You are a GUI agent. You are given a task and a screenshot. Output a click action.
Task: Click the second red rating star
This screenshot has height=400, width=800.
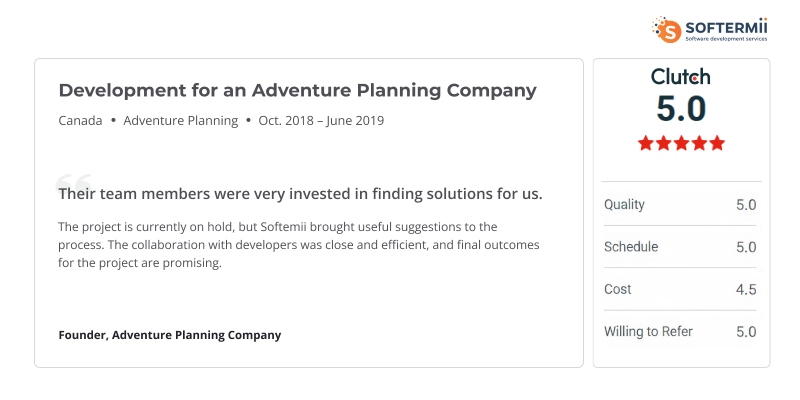663,143
